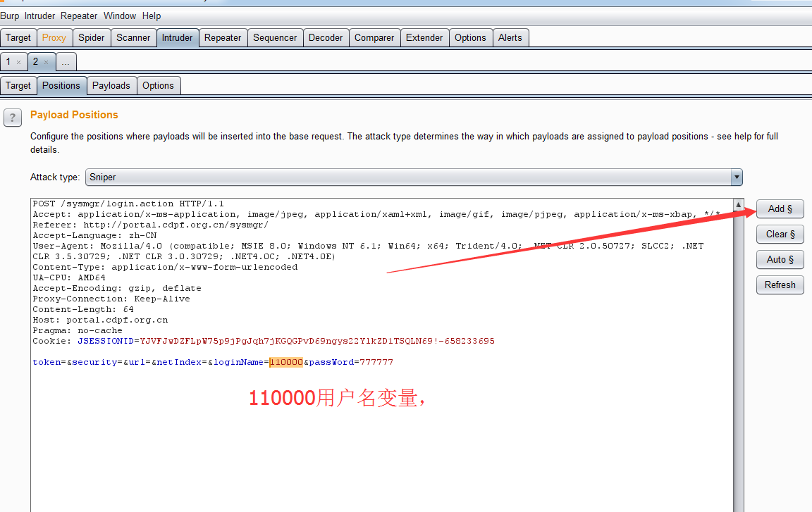
Task: Click the Referer header line
Action: point(151,225)
